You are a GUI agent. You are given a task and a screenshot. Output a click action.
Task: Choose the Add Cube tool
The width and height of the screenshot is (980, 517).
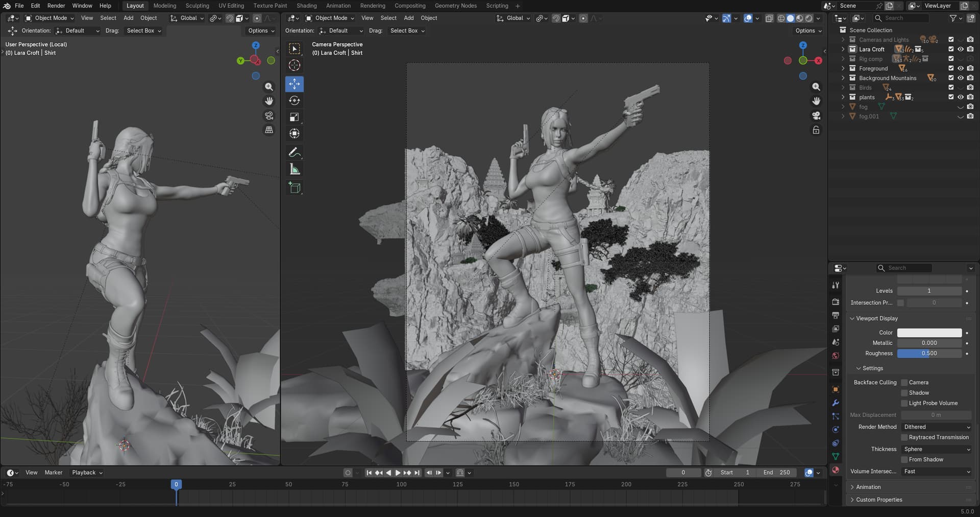click(295, 187)
